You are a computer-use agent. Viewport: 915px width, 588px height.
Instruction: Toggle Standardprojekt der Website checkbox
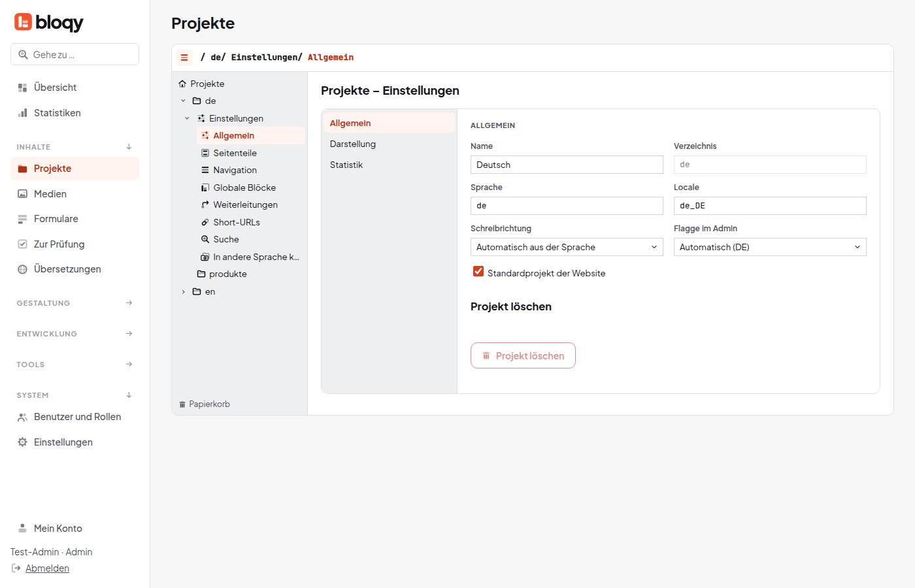click(478, 272)
